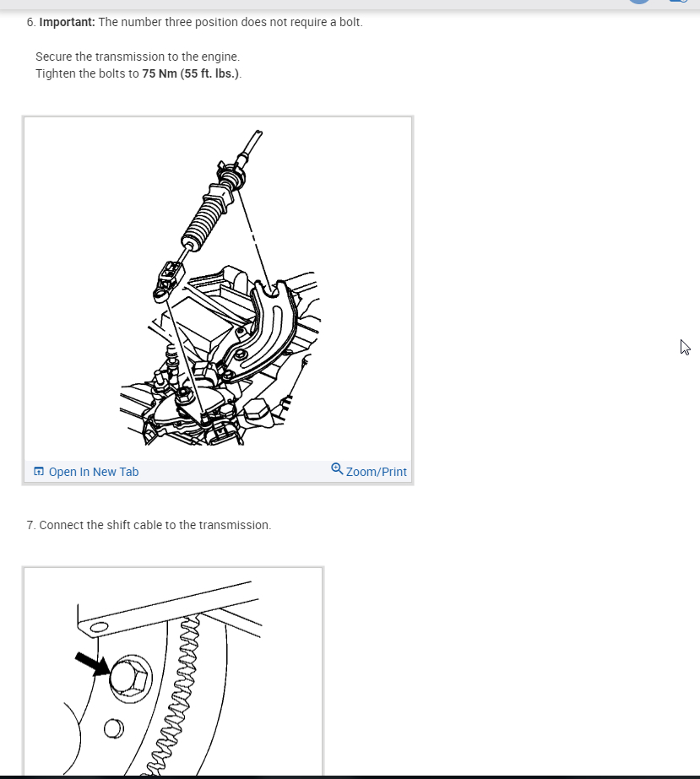Click the gray footer bar under cable diagram

point(218,472)
